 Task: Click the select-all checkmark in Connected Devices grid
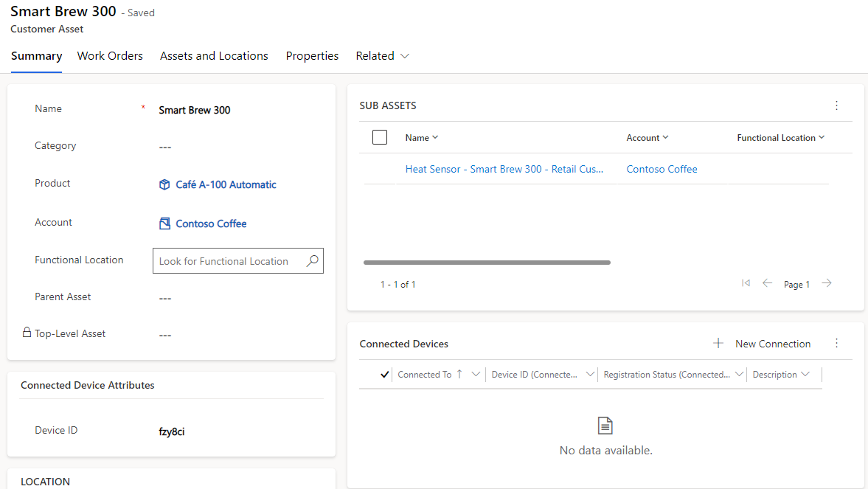point(384,374)
